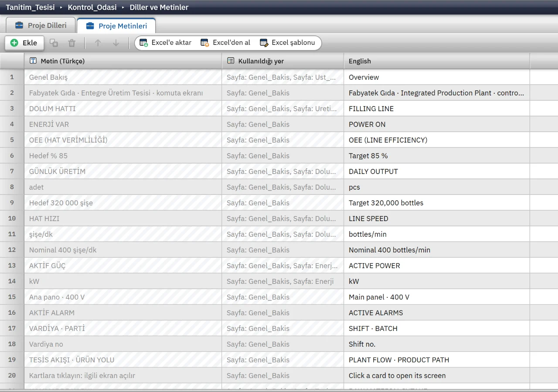Click the trash delete icon

pyautogui.click(x=72, y=43)
